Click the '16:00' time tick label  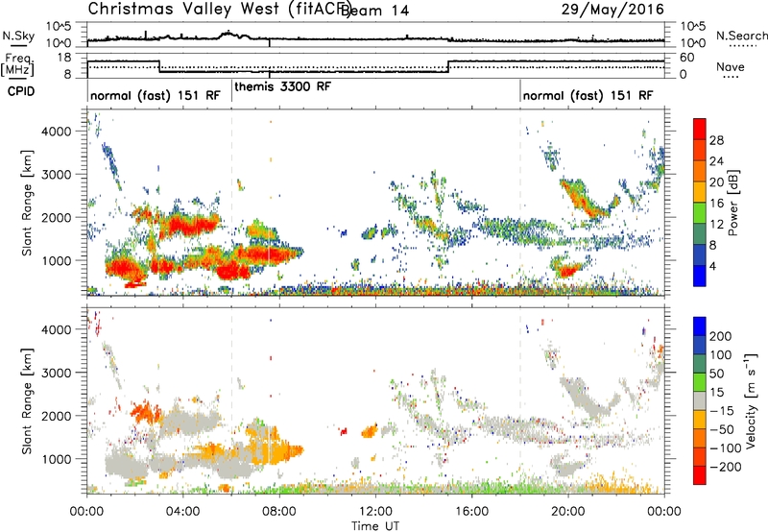(471, 511)
